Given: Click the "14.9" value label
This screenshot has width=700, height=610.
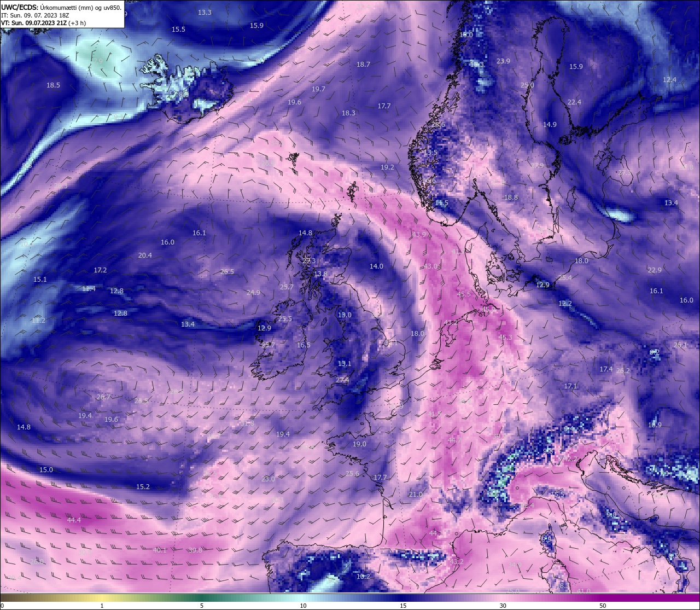Looking at the screenshot, I should tap(550, 124).
